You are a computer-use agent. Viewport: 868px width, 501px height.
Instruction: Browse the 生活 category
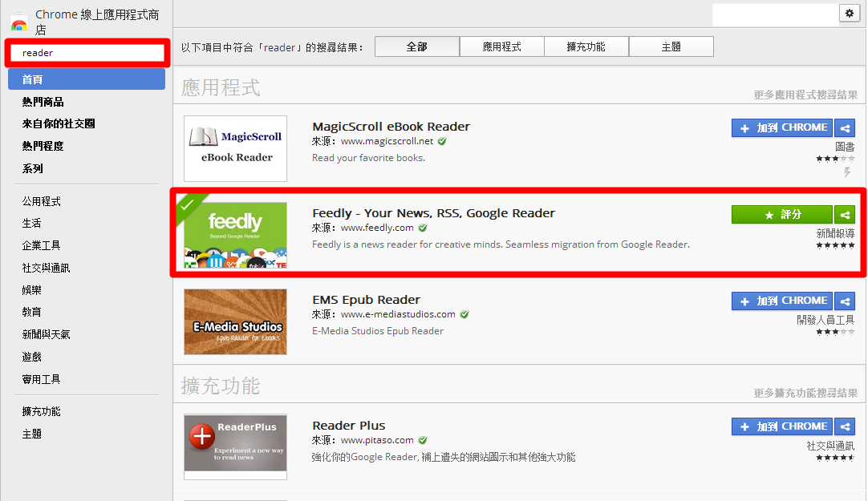pos(31,224)
